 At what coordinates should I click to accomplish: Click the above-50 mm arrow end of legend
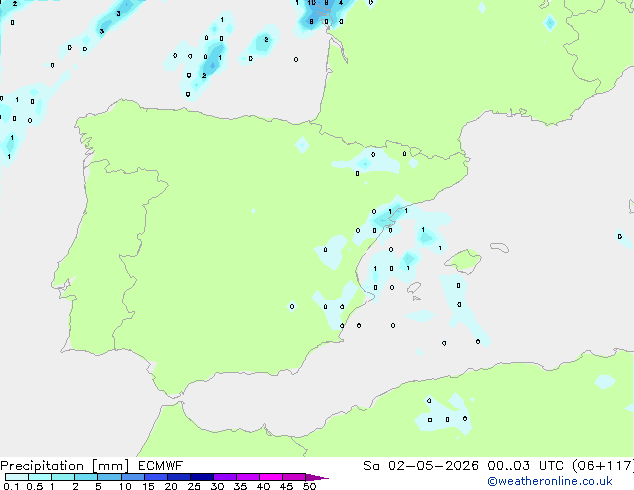pyautogui.click(x=317, y=477)
